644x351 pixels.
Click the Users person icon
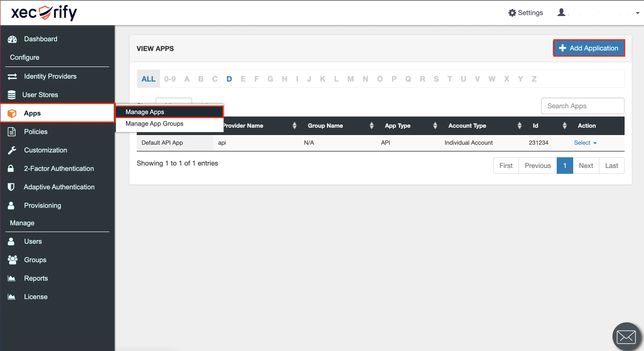(11, 241)
